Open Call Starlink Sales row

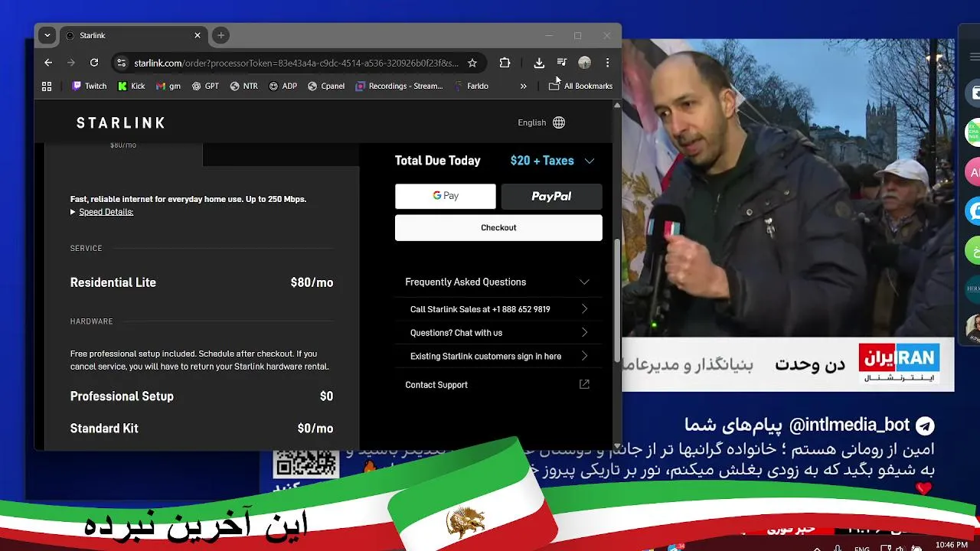pos(498,309)
